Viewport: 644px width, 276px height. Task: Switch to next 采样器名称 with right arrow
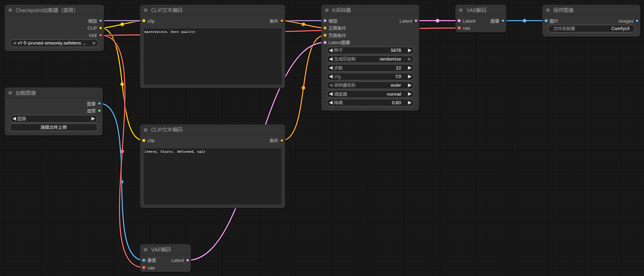pos(410,85)
